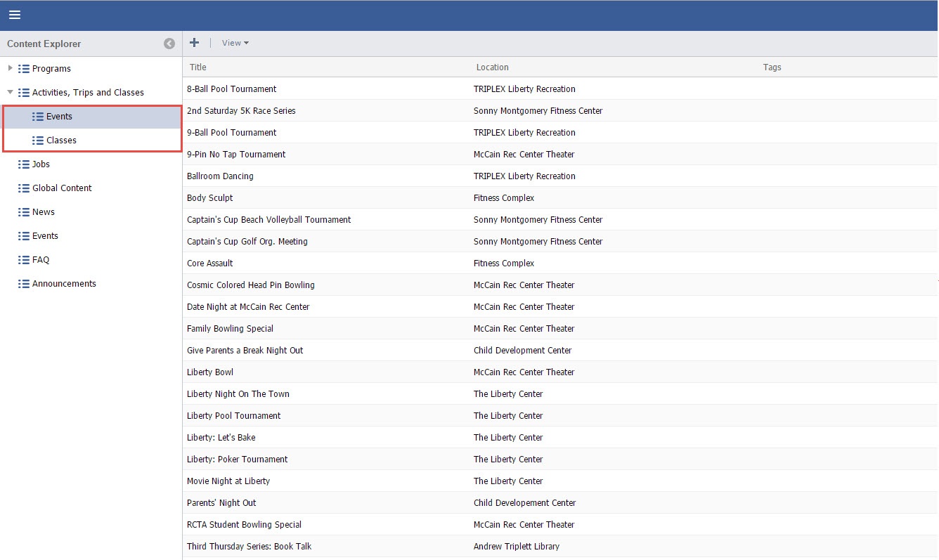Expand the Programs tree node
The image size is (939, 560).
click(x=10, y=68)
